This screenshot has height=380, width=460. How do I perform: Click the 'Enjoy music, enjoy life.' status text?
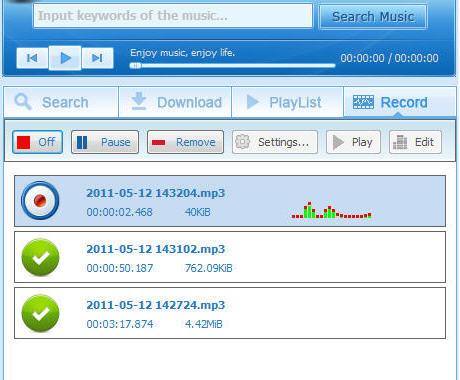pos(182,53)
